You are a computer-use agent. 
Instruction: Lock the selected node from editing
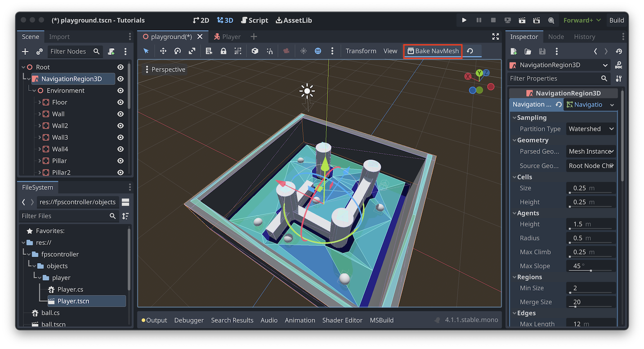pyautogui.click(x=223, y=51)
